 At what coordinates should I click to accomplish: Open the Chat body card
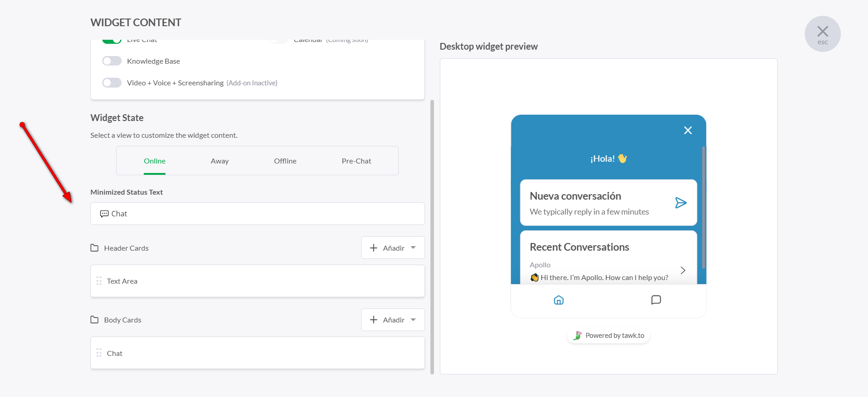[x=258, y=353]
